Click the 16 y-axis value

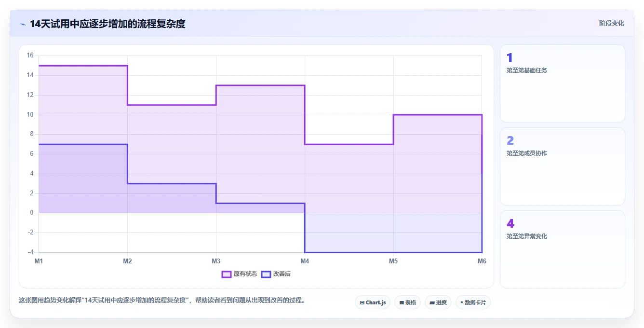tap(30, 55)
